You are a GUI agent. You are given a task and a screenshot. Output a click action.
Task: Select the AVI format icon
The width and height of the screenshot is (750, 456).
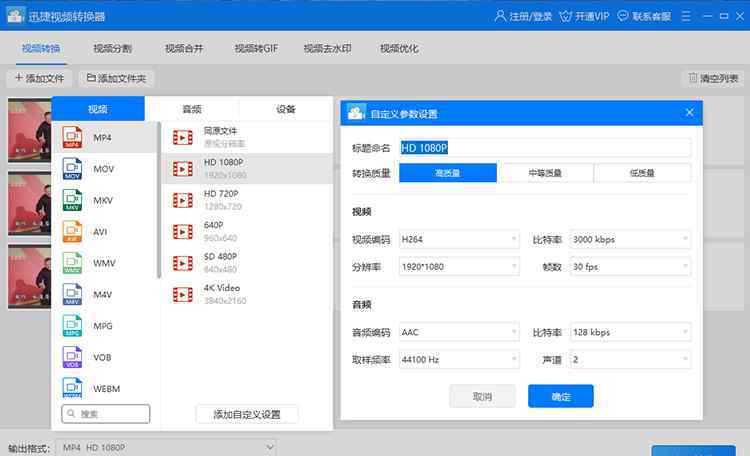pos(72,232)
